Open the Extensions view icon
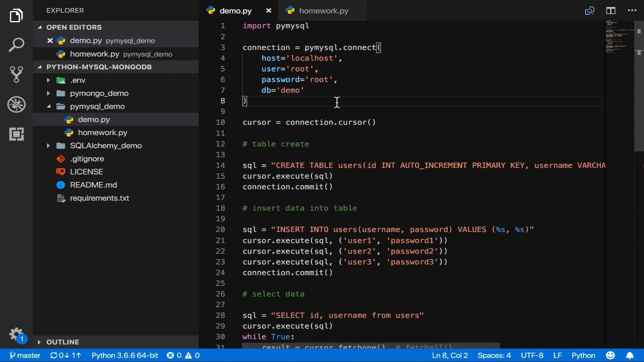The image size is (644, 362). click(16, 134)
